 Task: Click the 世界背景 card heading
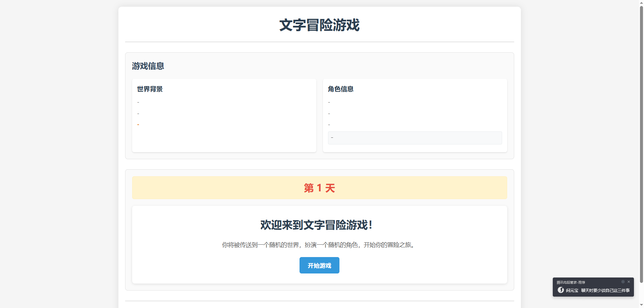click(x=150, y=89)
